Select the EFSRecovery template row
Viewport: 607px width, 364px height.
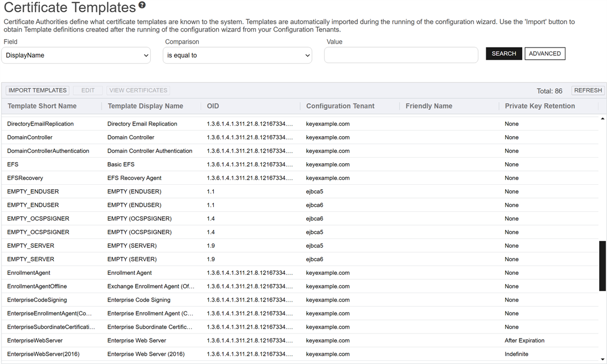pyautogui.click(x=25, y=178)
